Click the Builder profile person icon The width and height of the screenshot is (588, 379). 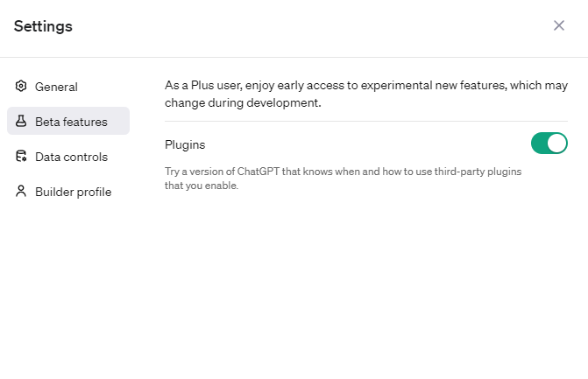[22, 192]
